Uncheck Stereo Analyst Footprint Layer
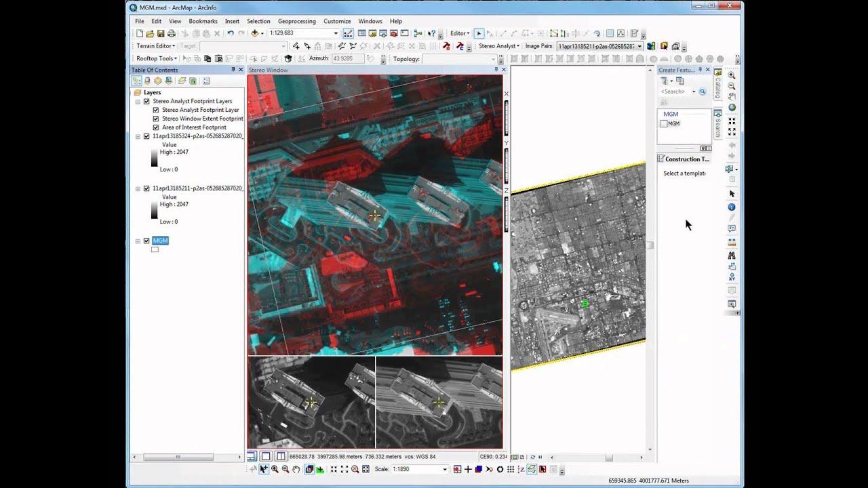 (x=156, y=110)
